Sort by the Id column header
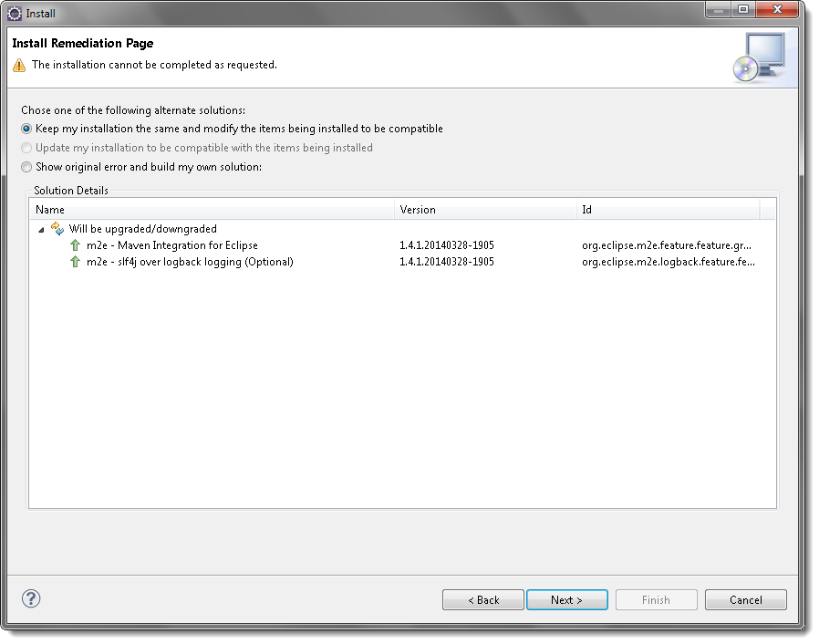 [669, 210]
